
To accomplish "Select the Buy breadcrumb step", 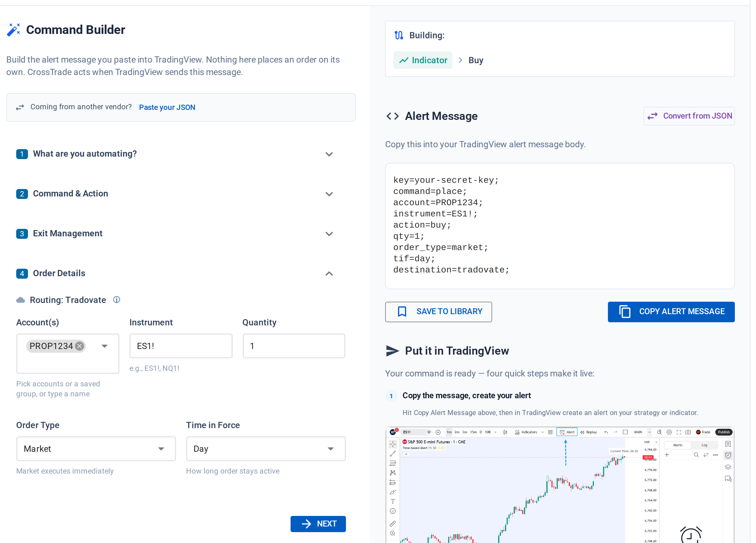I will [476, 60].
